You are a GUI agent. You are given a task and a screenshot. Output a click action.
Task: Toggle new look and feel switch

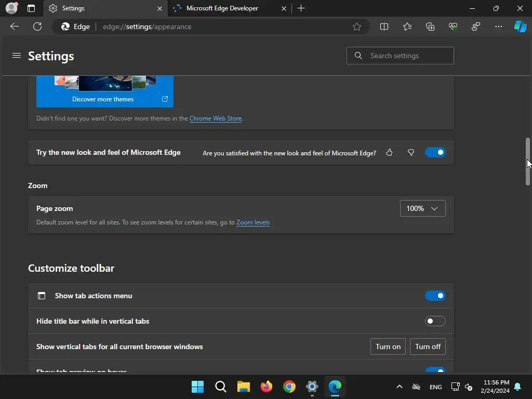(x=435, y=152)
